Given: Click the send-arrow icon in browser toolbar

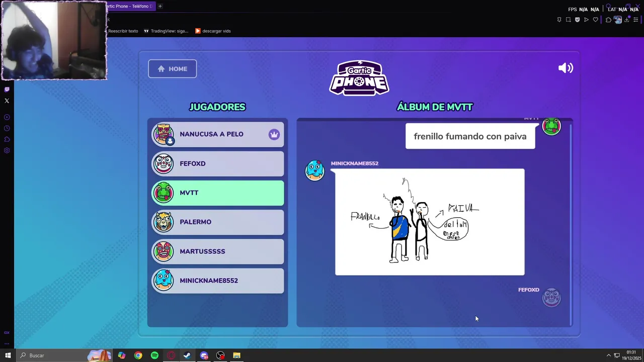Looking at the screenshot, I should pos(586,20).
